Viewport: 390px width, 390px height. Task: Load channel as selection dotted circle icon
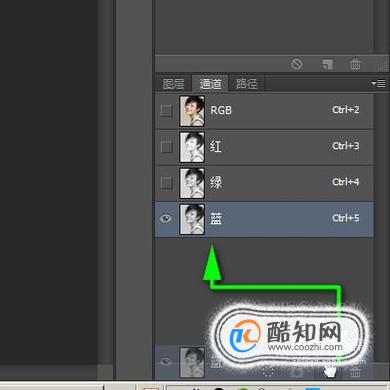pyautogui.click(x=268, y=372)
